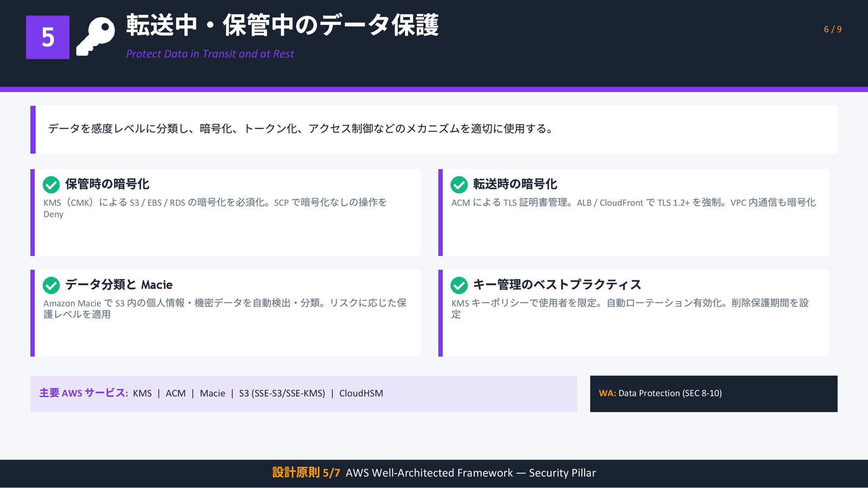This screenshot has width=868, height=488.
Task: Select the 転送時の暗号化 card heading
Action: tap(515, 184)
